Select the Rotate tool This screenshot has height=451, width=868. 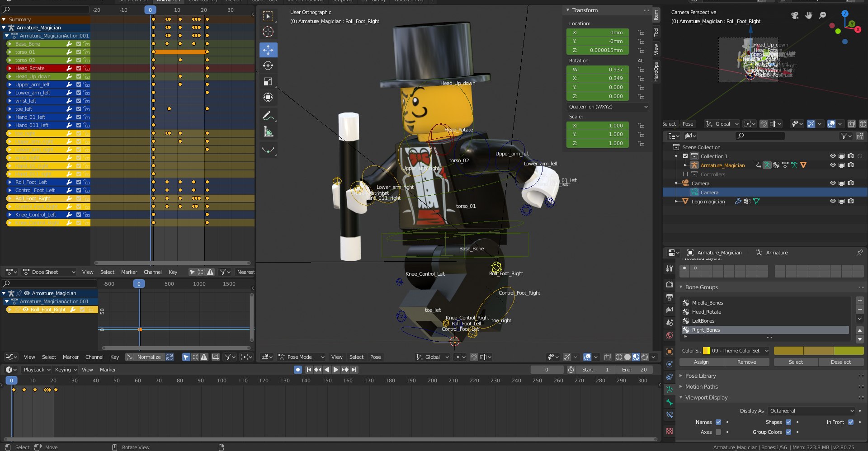pos(268,66)
